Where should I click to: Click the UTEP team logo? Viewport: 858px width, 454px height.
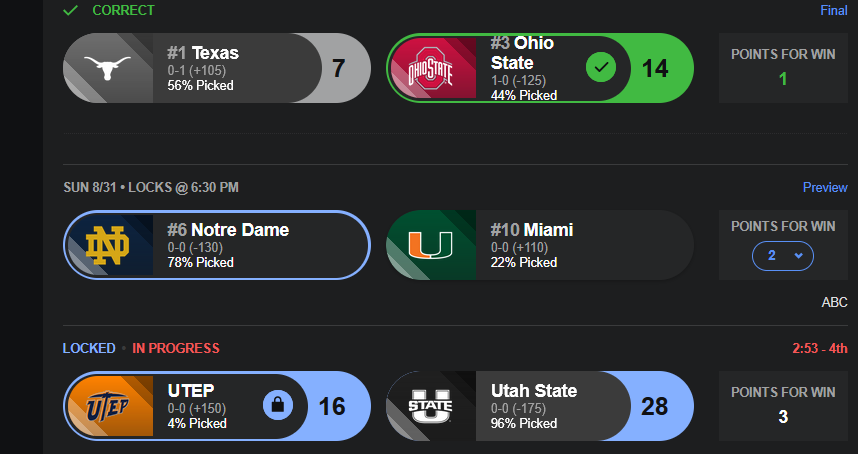[x=107, y=406]
